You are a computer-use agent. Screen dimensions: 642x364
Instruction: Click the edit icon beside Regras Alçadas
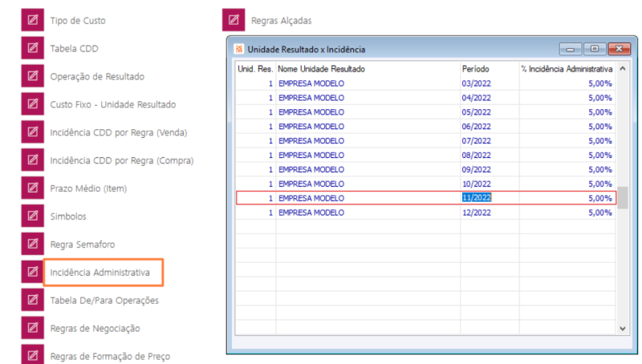234,20
